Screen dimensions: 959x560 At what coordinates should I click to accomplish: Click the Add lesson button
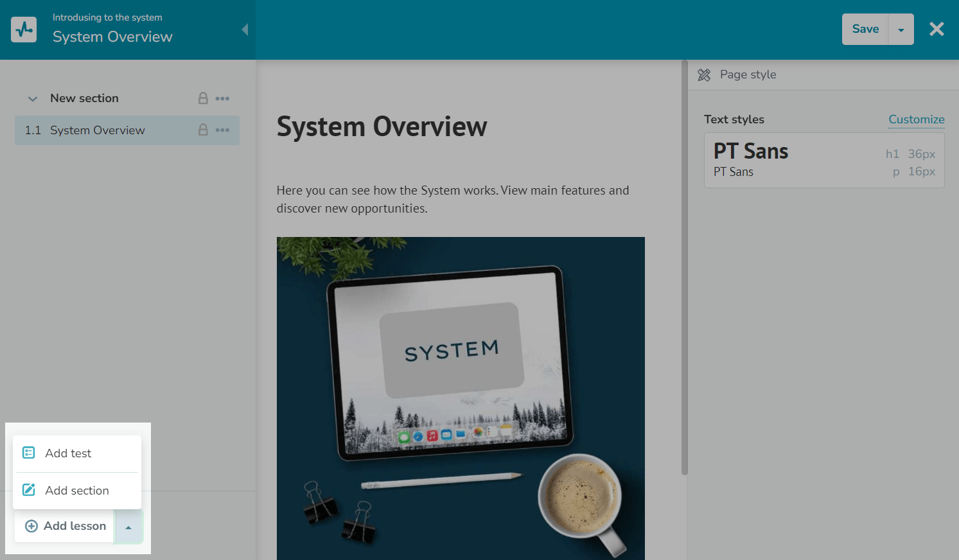click(x=65, y=526)
